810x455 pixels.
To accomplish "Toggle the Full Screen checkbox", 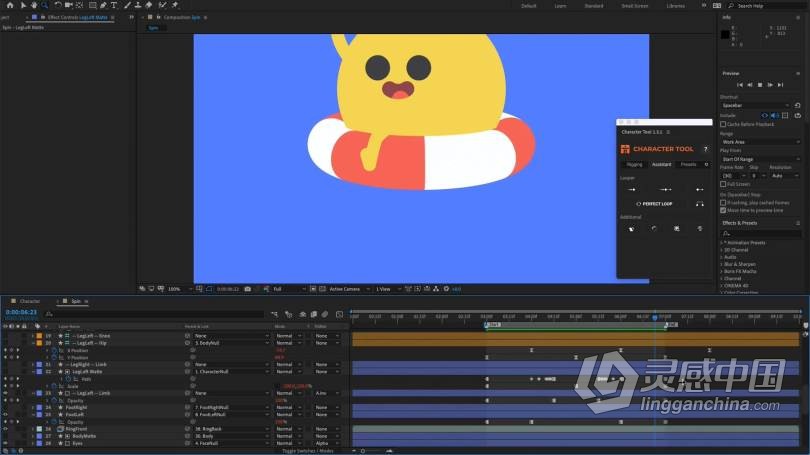I will point(723,184).
